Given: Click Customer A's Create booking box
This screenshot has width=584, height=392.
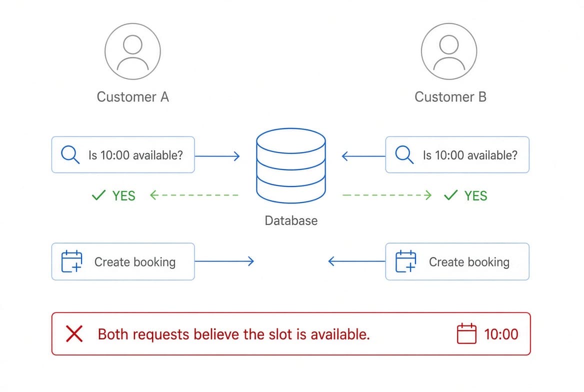Looking at the screenshot, I should click(123, 261).
